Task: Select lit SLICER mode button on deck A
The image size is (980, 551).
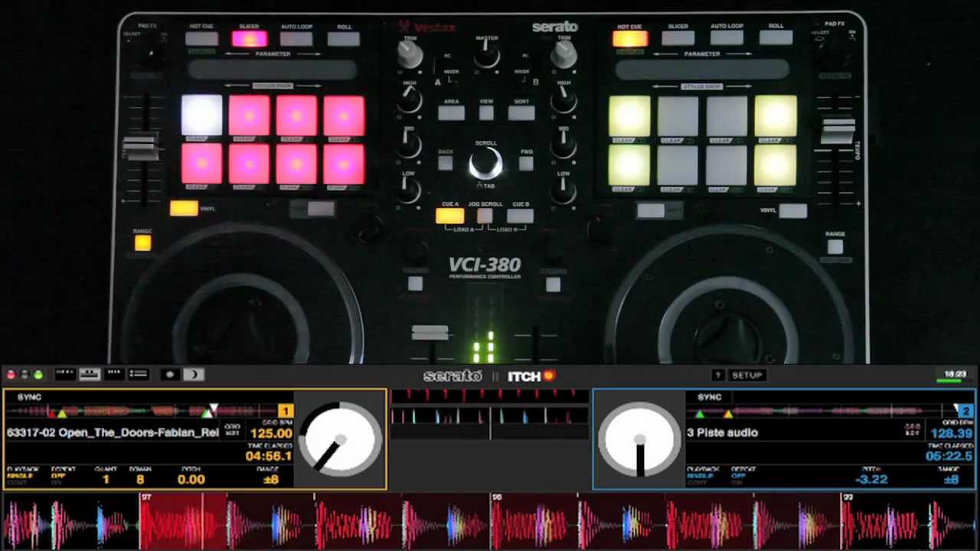Action: coord(249,39)
